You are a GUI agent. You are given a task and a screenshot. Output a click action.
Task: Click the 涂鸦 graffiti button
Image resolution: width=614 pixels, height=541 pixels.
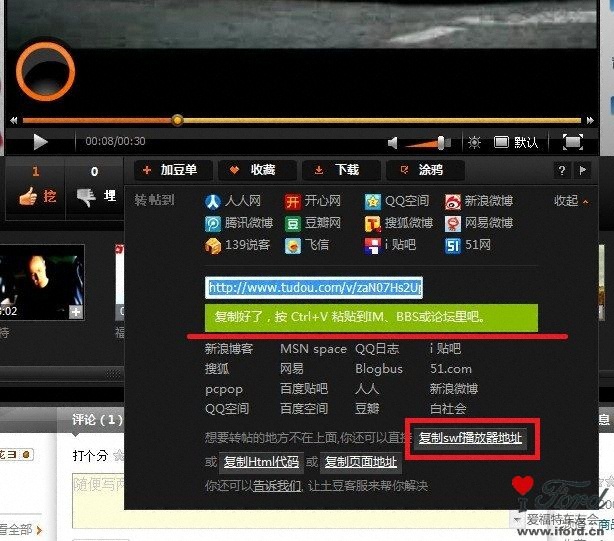pos(425,170)
